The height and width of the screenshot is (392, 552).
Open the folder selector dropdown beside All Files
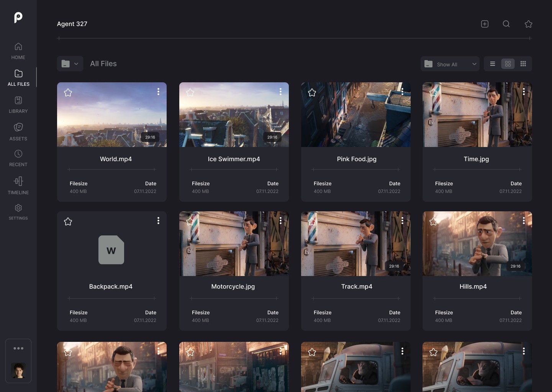point(70,64)
